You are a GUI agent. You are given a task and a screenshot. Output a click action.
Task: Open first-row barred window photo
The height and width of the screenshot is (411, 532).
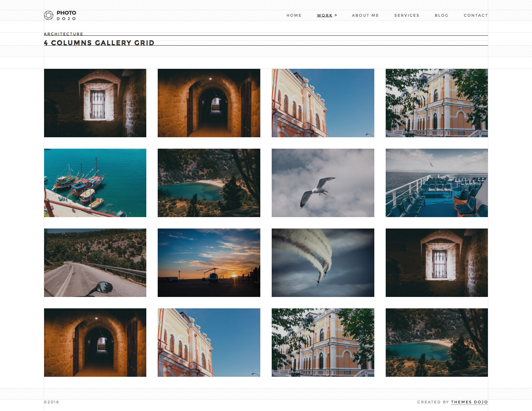(95, 103)
